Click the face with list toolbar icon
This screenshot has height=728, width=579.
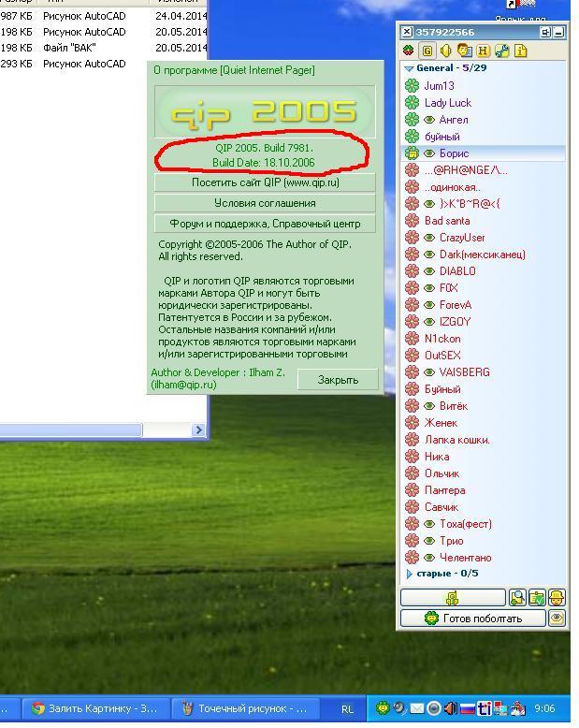tap(464, 51)
